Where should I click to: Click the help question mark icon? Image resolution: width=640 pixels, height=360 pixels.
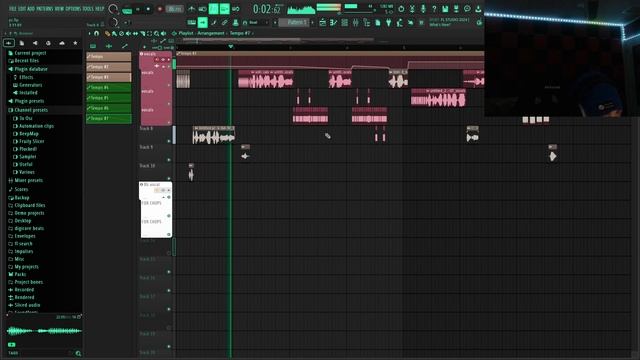pos(434,9)
